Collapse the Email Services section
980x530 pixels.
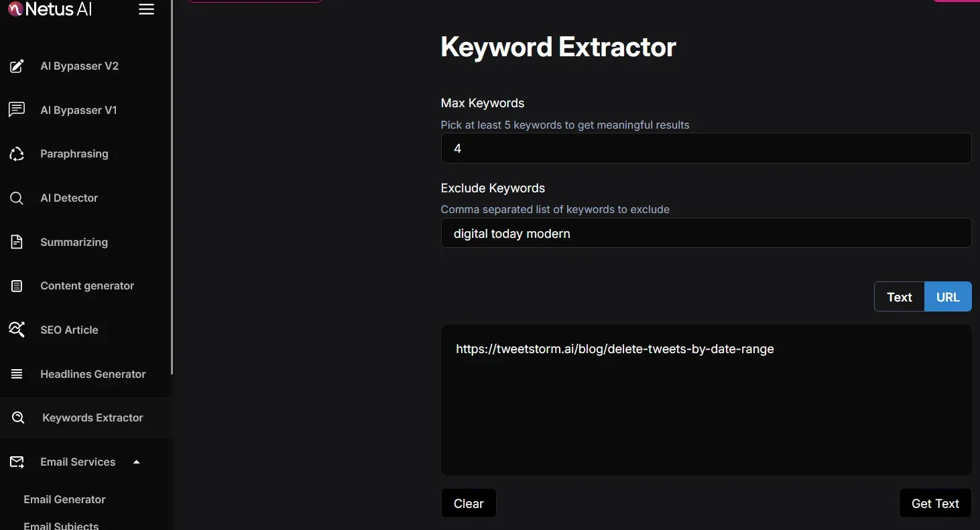point(137,462)
